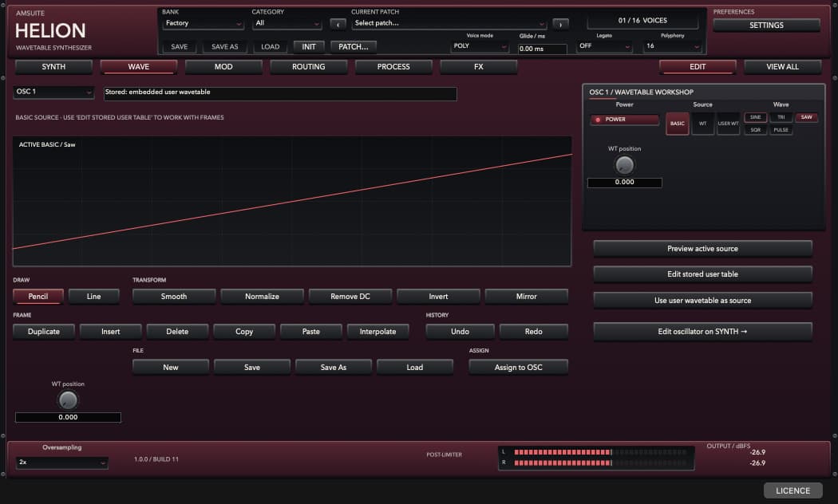This screenshot has width=838, height=504.
Task: Switch to the WAVE tab
Action: click(138, 67)
